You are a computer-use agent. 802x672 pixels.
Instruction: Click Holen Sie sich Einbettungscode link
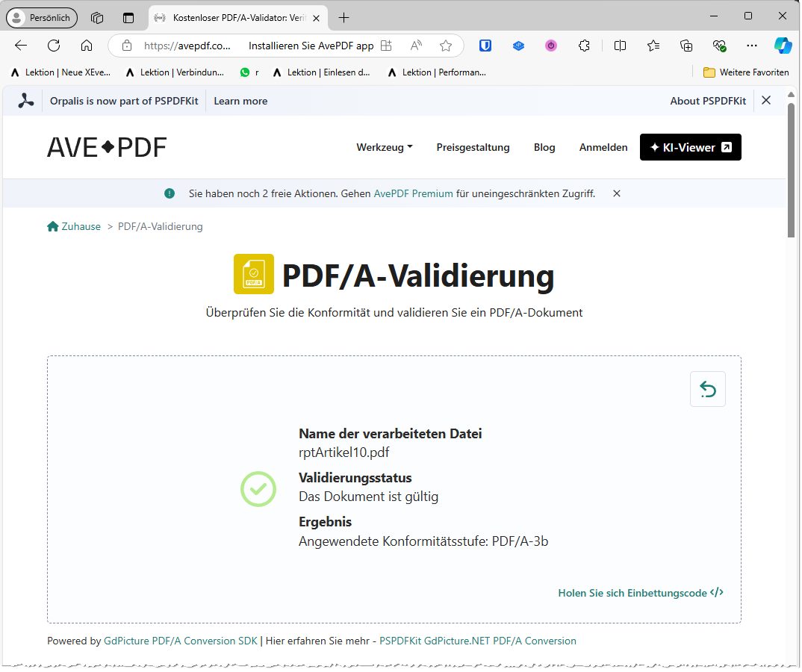click(640, 592)
